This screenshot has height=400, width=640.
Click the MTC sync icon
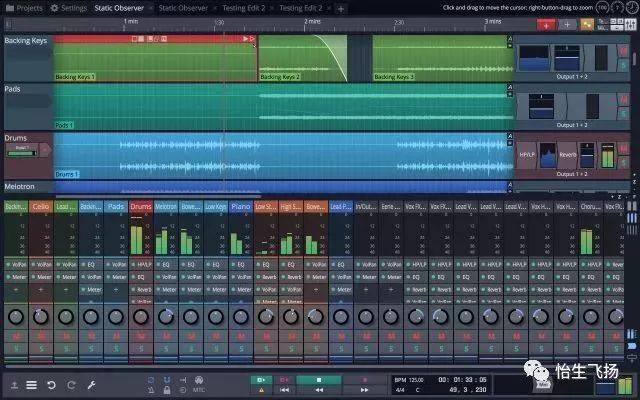(199, 384)
